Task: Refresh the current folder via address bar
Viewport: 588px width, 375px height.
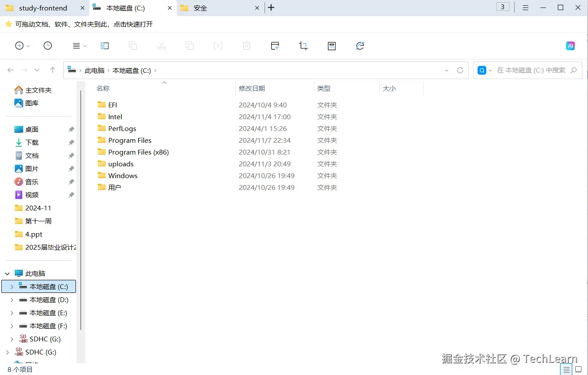Action: pos(460,70)
